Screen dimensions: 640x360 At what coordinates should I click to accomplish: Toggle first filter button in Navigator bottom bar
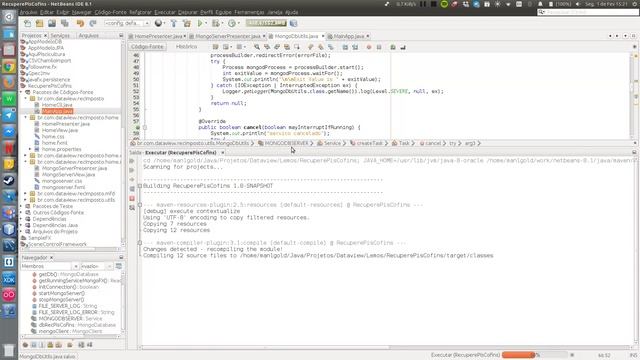point(25,345)
